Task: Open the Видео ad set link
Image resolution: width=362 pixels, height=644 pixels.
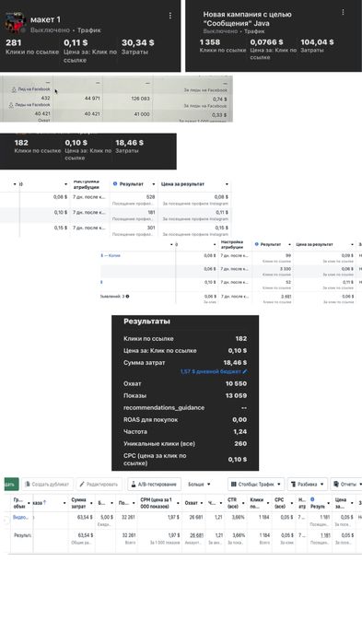Action: [x=20, y=517]
